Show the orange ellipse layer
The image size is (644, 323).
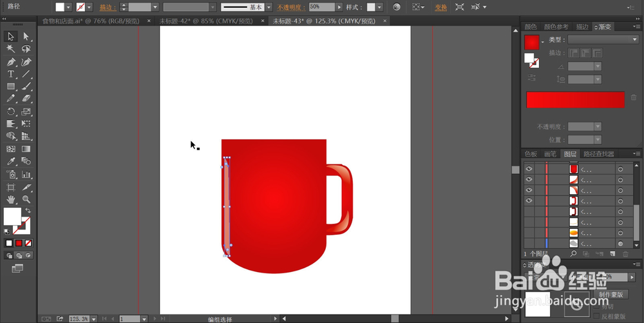pyautogui.click(x=529, y=233)
